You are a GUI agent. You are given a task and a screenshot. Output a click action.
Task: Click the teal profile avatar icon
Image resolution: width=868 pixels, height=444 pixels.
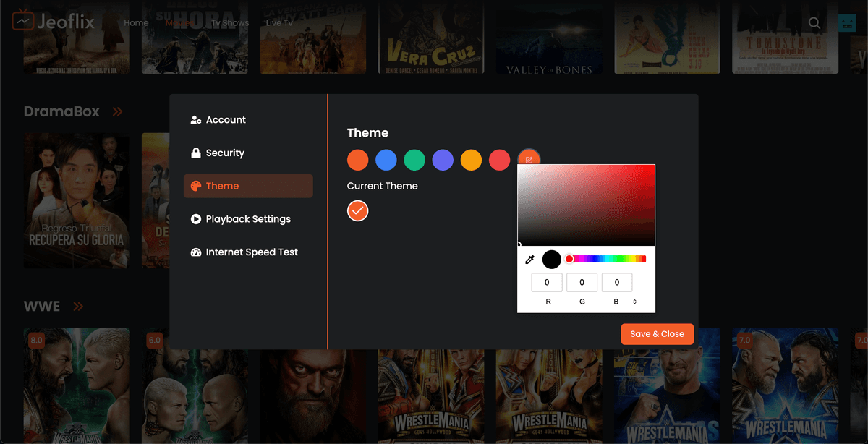click(846, 22)
